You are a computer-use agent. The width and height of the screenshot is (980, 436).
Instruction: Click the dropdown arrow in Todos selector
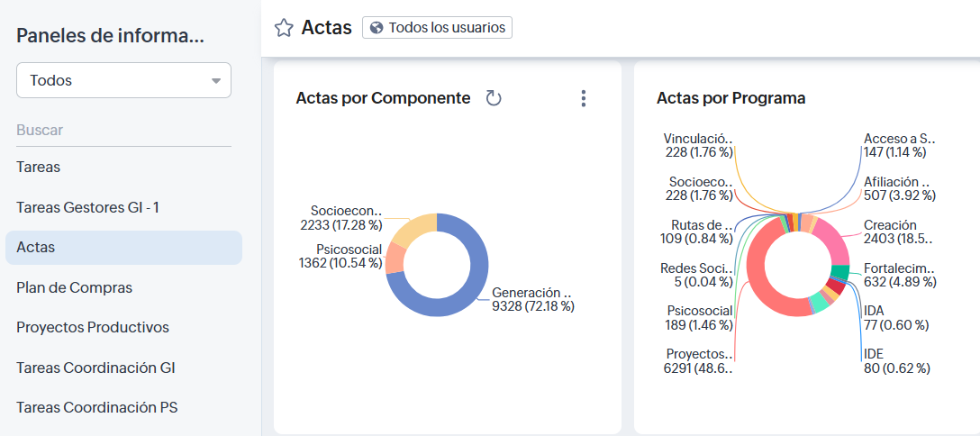tap(216, 81)
